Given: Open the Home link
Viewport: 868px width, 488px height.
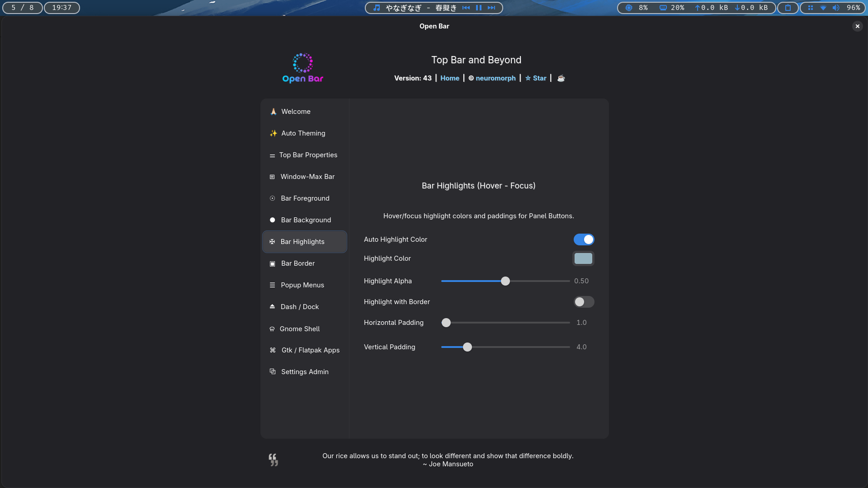Looking at the screenshot, I should [x=449, y=78].
